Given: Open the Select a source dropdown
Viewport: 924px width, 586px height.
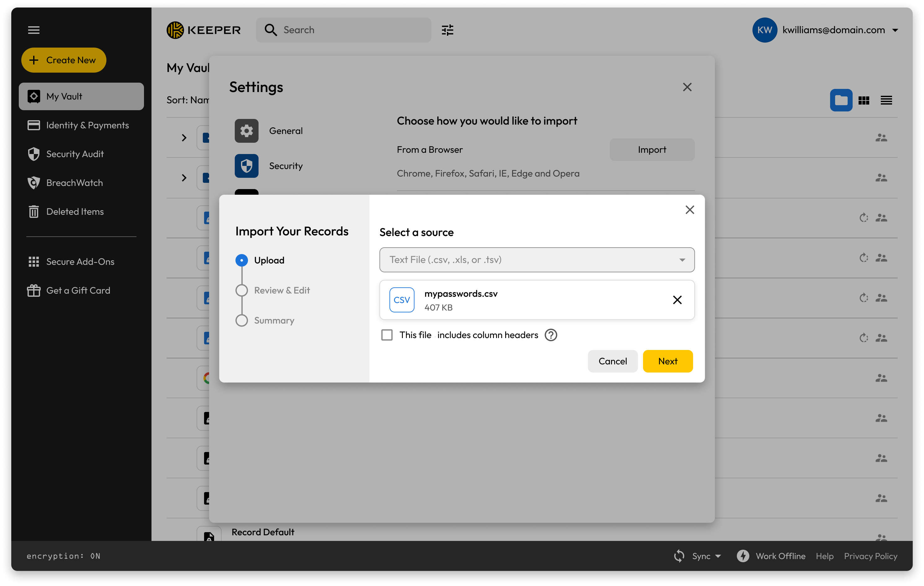Looking at the screenshot, I should 536,260.
